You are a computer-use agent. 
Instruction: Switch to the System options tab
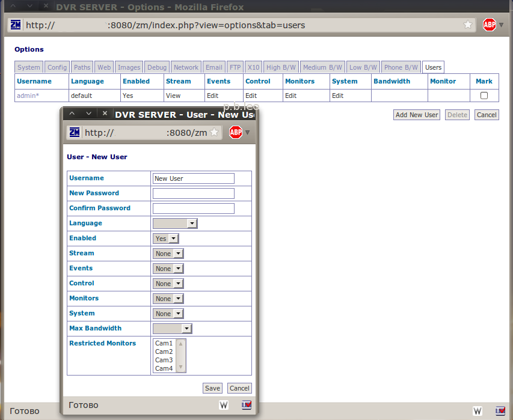pos(29,67)
